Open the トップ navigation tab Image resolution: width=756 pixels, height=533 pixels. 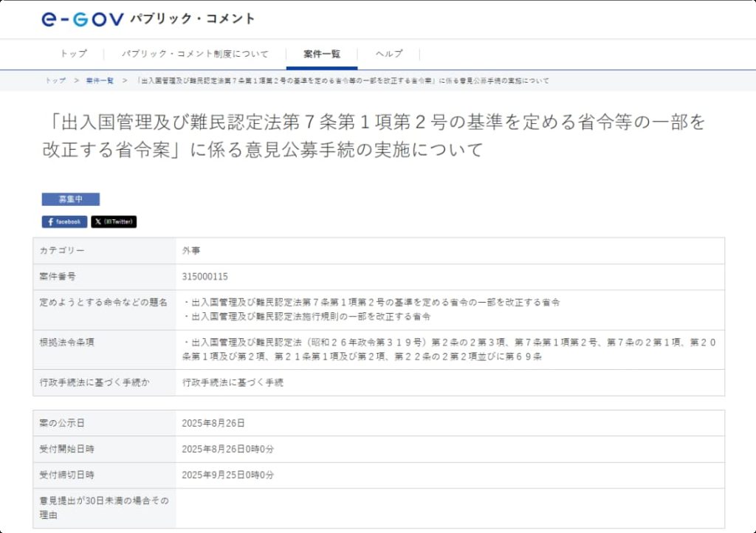[73, 54]
